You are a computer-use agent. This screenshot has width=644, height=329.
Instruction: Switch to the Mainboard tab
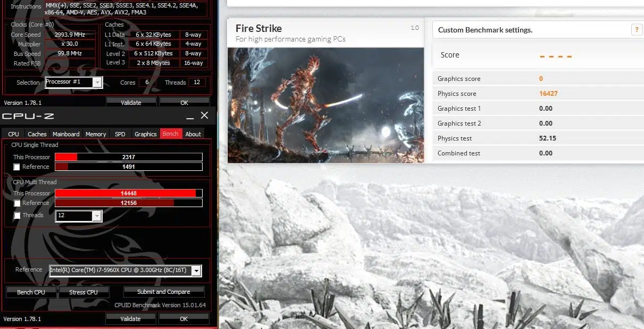pos(66,134)
